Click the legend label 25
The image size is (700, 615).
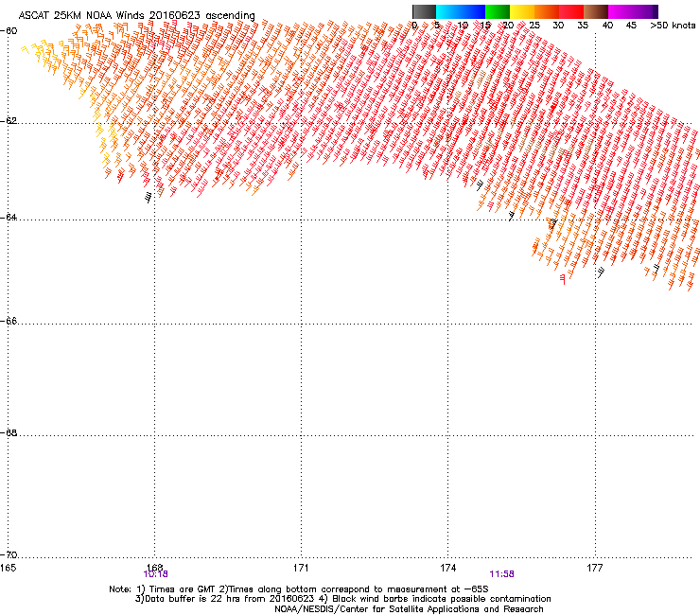pyautogui.click(x=534, y=26)
